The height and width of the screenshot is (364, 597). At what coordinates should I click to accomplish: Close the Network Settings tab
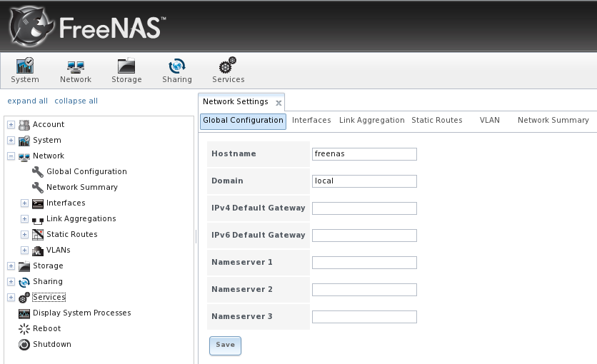tap(279, 103)
